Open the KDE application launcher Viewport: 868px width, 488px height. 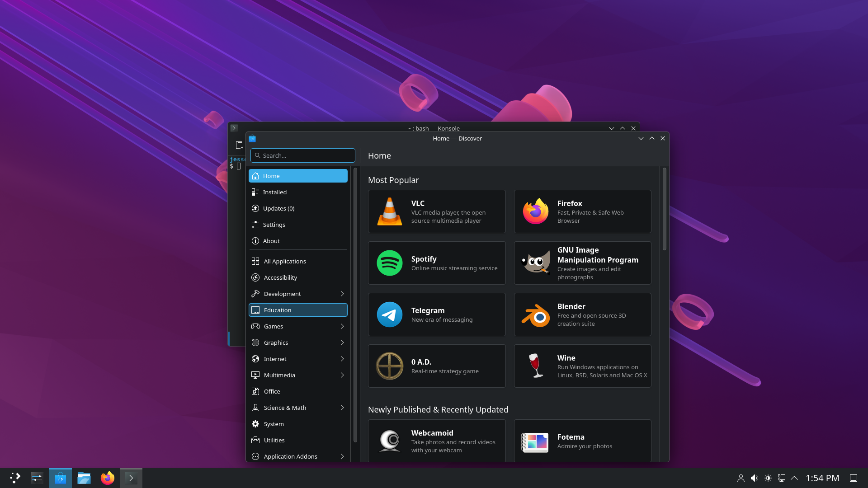(15, 478)
